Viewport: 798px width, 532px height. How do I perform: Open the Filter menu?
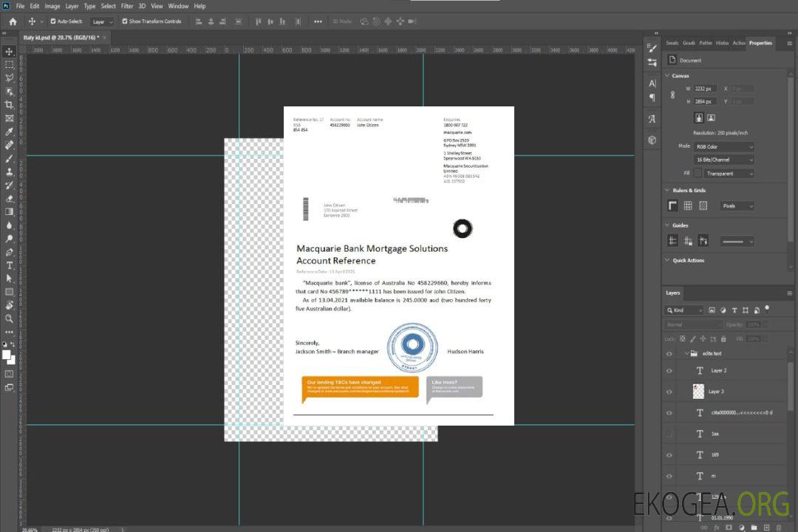coord(127,6)
